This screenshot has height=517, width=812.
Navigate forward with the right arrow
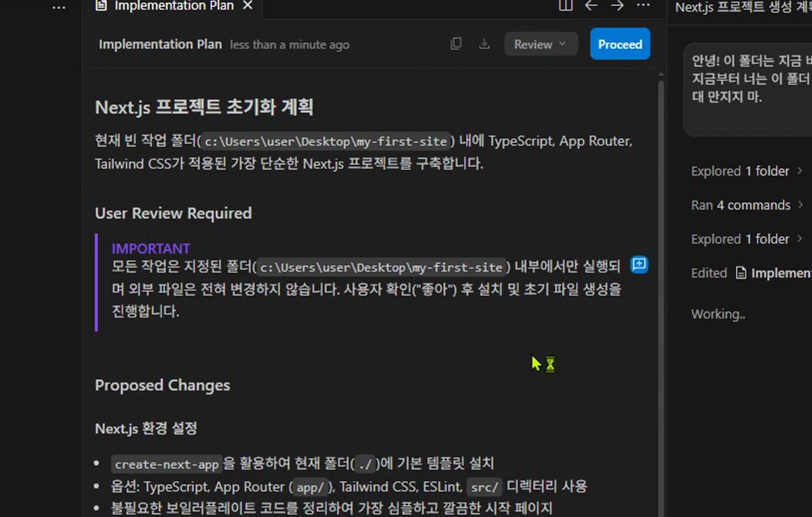pyautogui.click(x=617, y=5)
